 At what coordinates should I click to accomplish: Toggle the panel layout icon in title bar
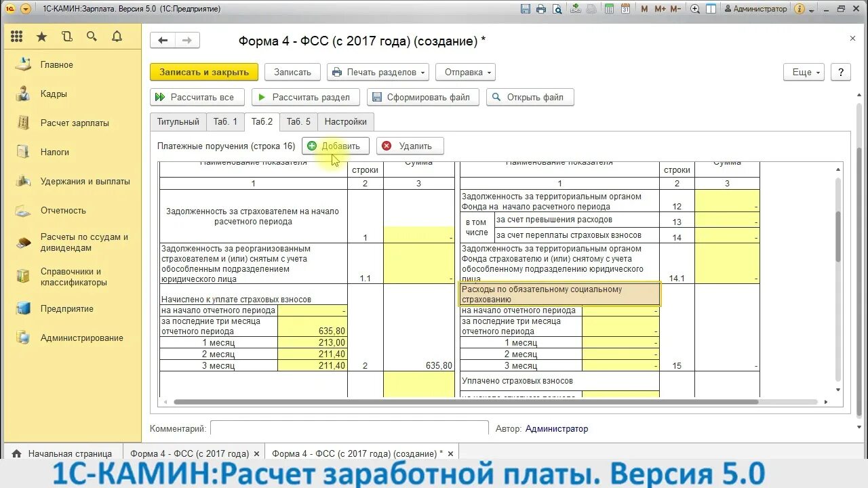711,9
